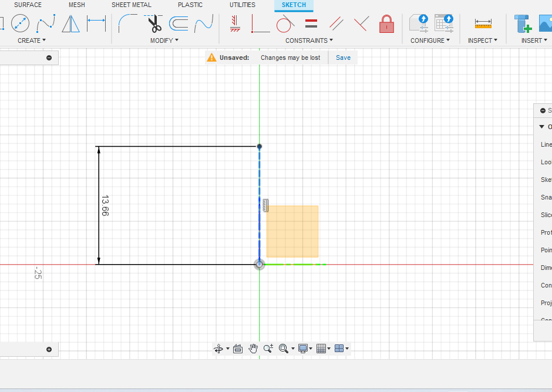Expand Viewports dropdown arrow

[347, 349]
